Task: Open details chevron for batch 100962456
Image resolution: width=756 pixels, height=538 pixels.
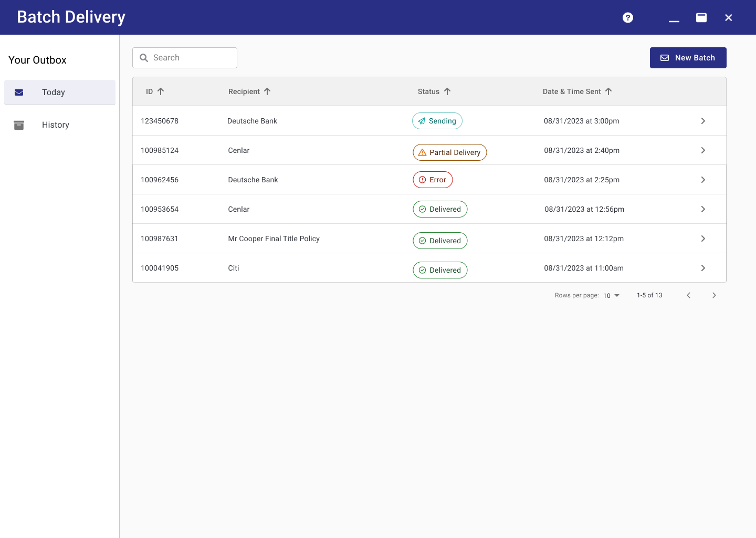Action: coord(703,180)
